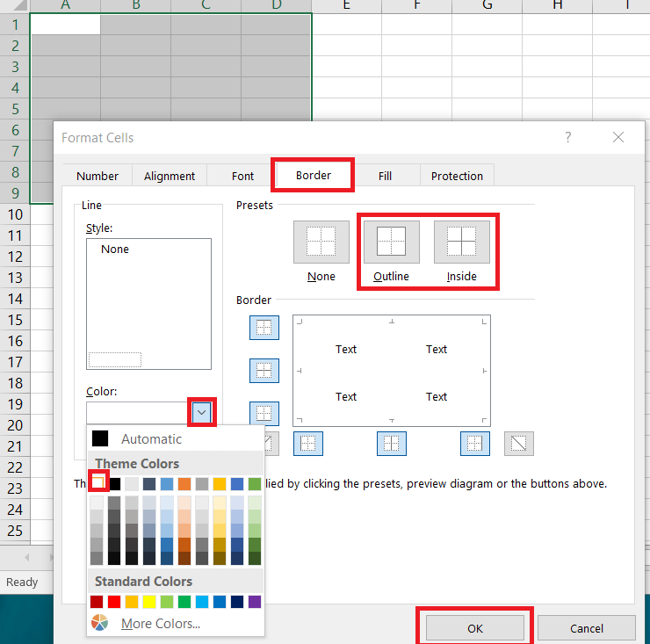Toggle the top border button
Screen dimensions: 650x644
point(264,328)
